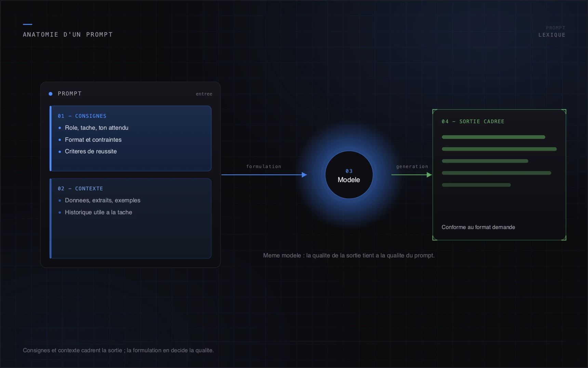Click the 04 – SORTIE CADREE heading
Screen dimensions: 588x368
[473, 122]
